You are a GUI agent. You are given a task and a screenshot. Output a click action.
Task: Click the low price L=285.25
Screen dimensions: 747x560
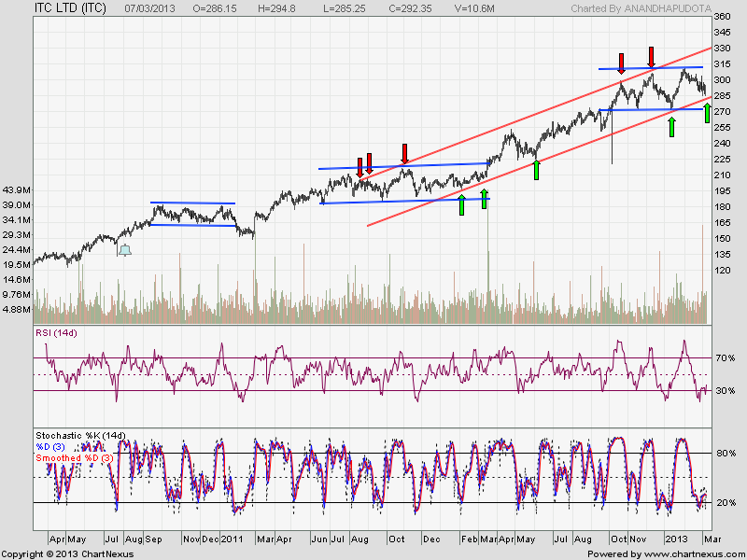coord(345,8)
